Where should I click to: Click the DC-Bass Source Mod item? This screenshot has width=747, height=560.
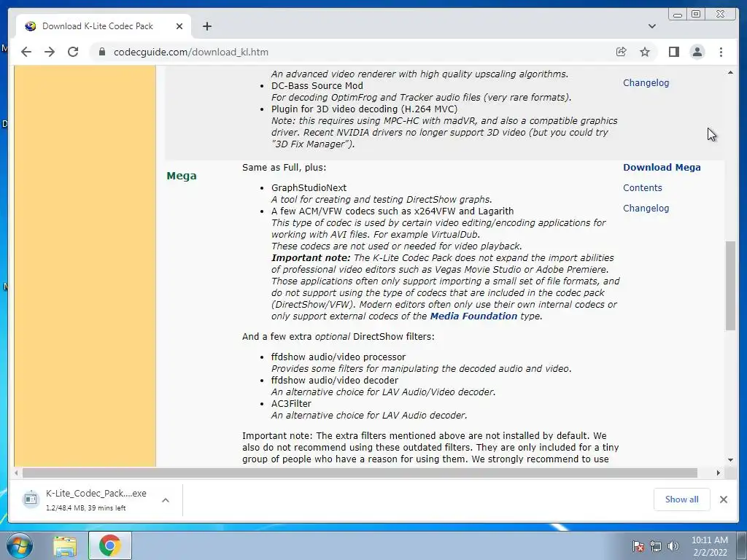coord(317,86)
